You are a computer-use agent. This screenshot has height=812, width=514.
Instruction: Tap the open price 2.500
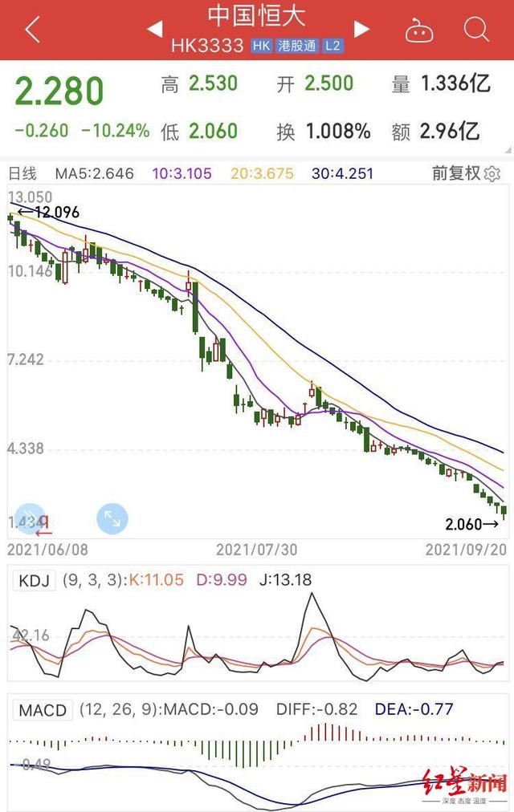pos(328,83)
